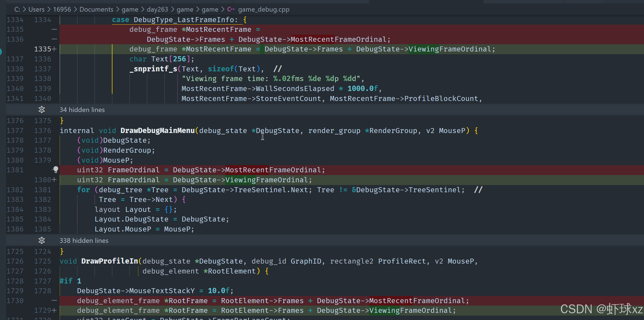Open the C: drive breadcrumb
Viewport: 644px width, 320px height.
click(17, 9)
